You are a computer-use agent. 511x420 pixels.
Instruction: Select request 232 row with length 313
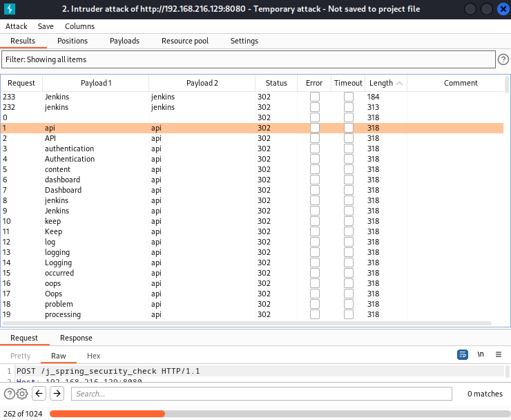pyautogui.click(x=252, y=107)
